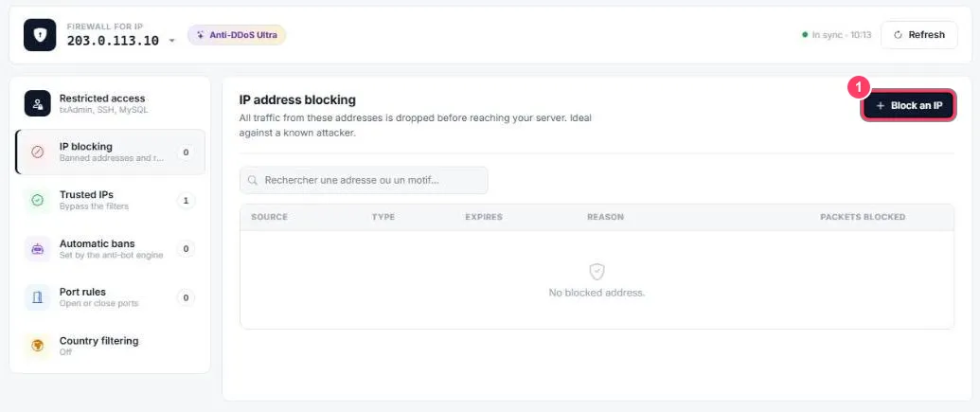The width and height of the screenshot is (980, 412).
Task: Select the IP blocking prohibited icon
Action: tap(38, 152)
